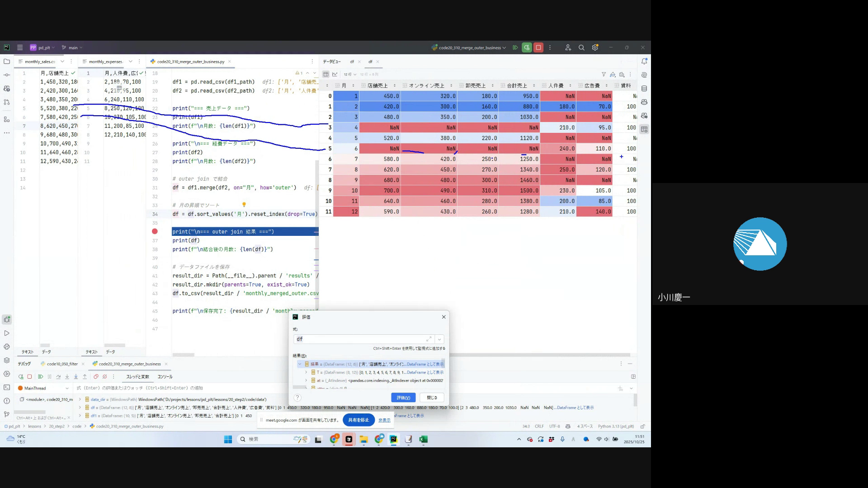Click 共有を停止 button in sharing bar
868x488 pixels.
[x=359, y=420]
